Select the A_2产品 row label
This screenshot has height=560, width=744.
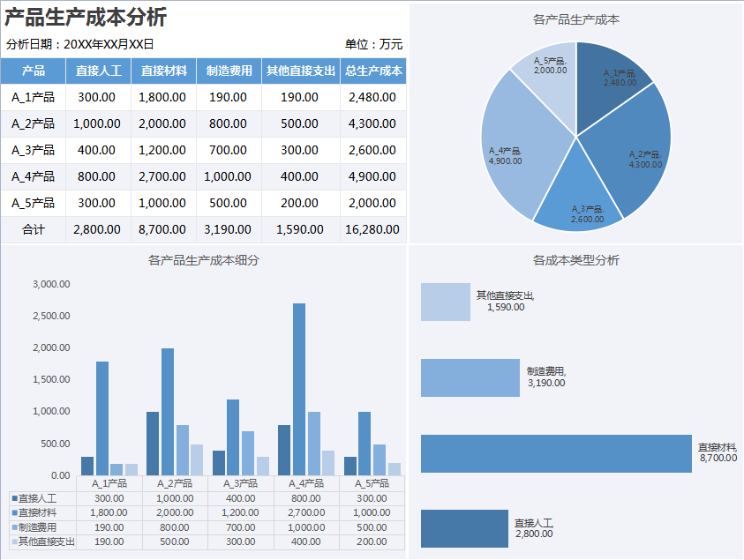[34, 123]
